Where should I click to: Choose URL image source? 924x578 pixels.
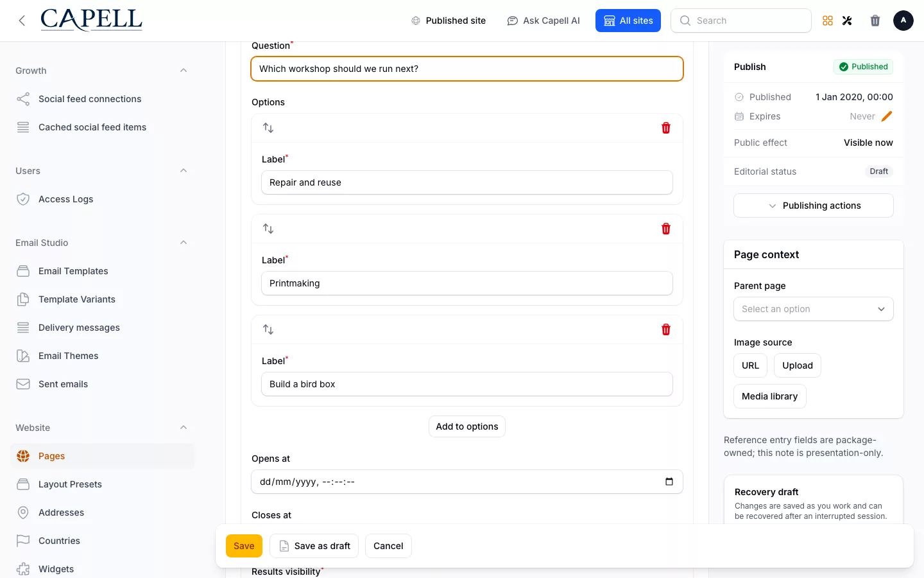tap(750, 365)
